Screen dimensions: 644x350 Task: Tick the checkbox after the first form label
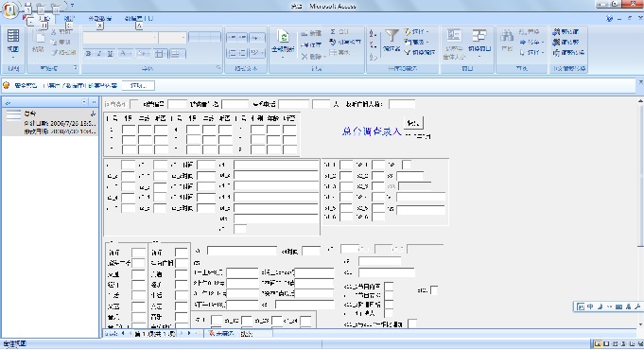[x=134, y=104]
